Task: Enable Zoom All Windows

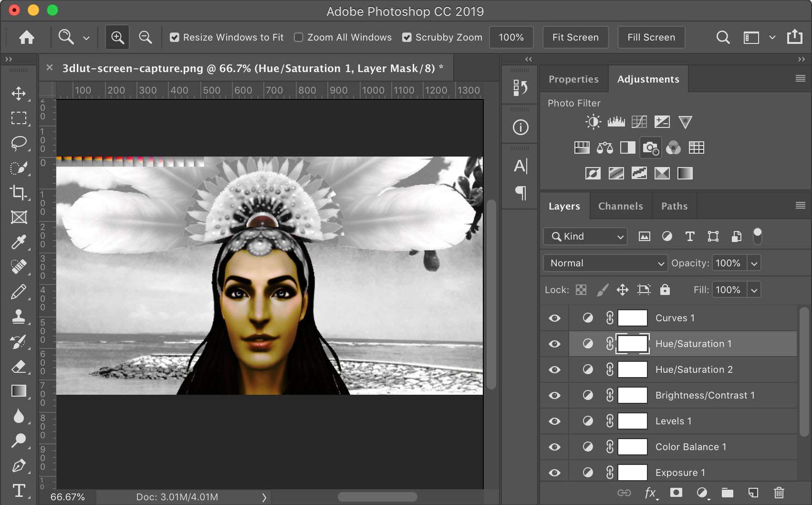Action: pyautogui.click(x=298, y=37)
